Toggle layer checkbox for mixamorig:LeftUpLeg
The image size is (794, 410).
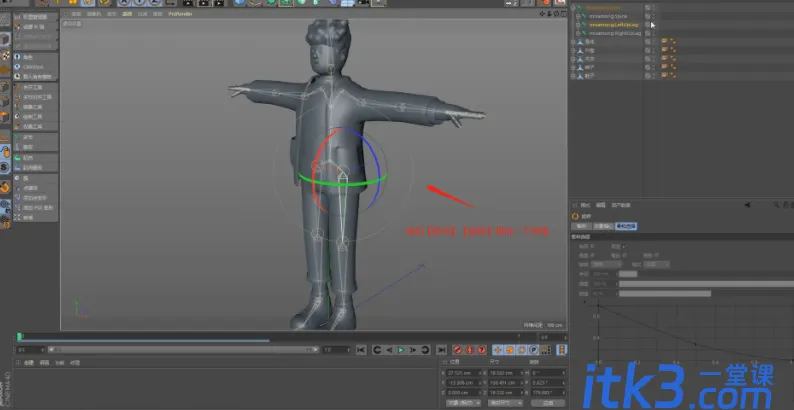[x=648, y=25]
